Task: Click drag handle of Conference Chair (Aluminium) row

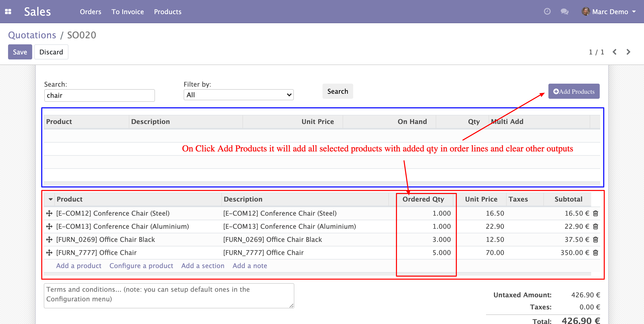Action: point(49,226)
